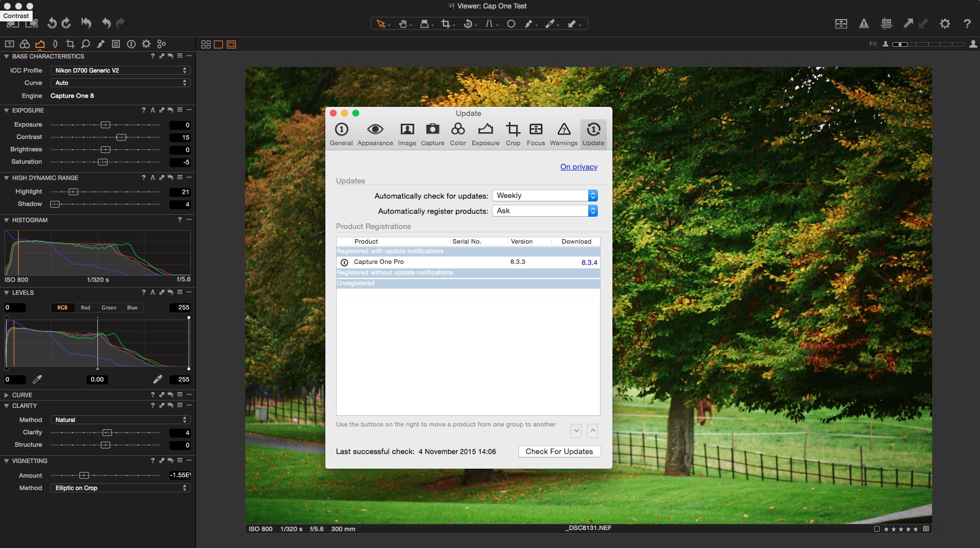The height and width of the screenshot is (548, 980).
Task: Select the Pan hand tool in the toolbar
Action: click(402, 24)
